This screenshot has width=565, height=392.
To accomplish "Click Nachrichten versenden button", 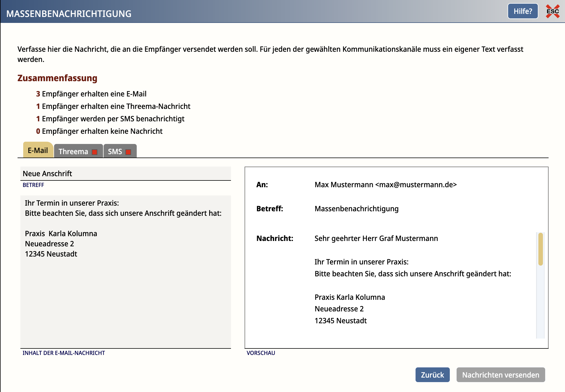I will tap(500, 375).
